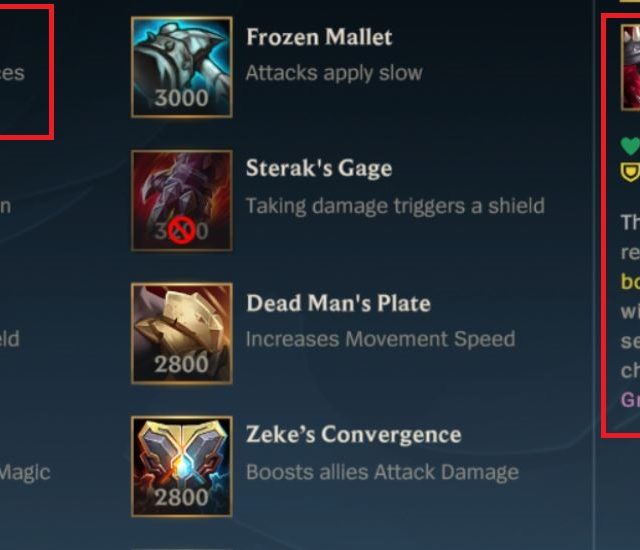
Task: Click the Zeke's Convergence title text
Action: point(354,434)
